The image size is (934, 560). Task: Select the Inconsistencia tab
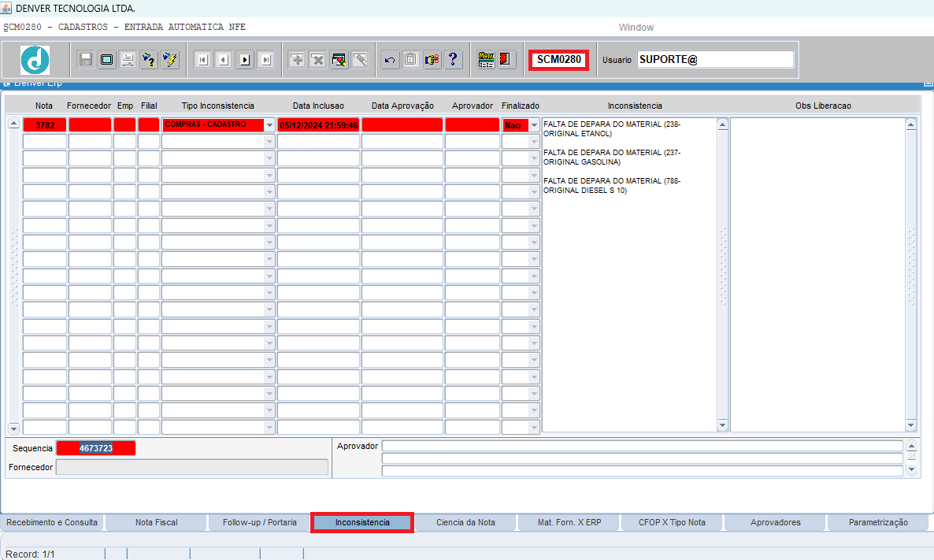[362, 522]
